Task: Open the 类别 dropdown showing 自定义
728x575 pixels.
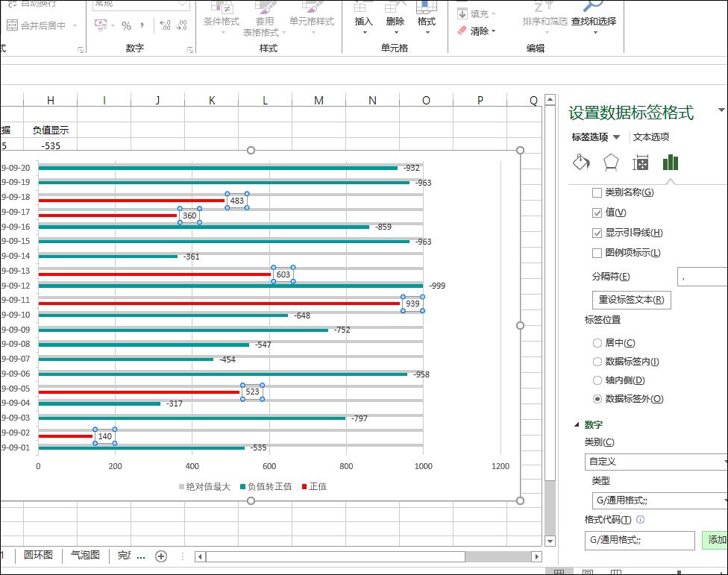Action: point(656,461)
